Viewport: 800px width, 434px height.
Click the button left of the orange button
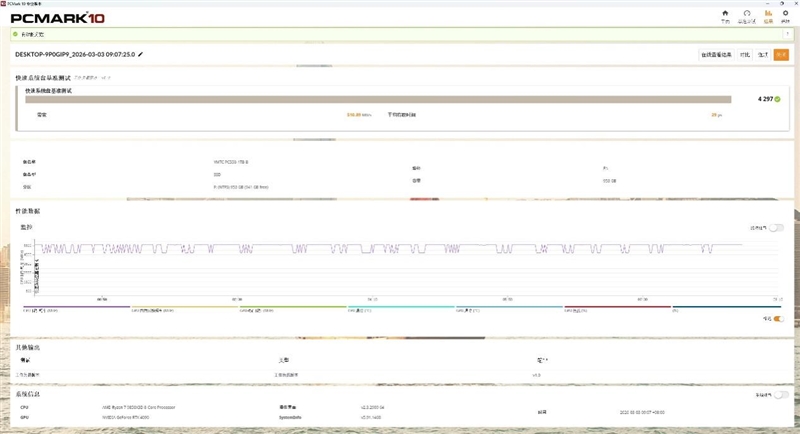pyautogui.click(x=762, y=54)
